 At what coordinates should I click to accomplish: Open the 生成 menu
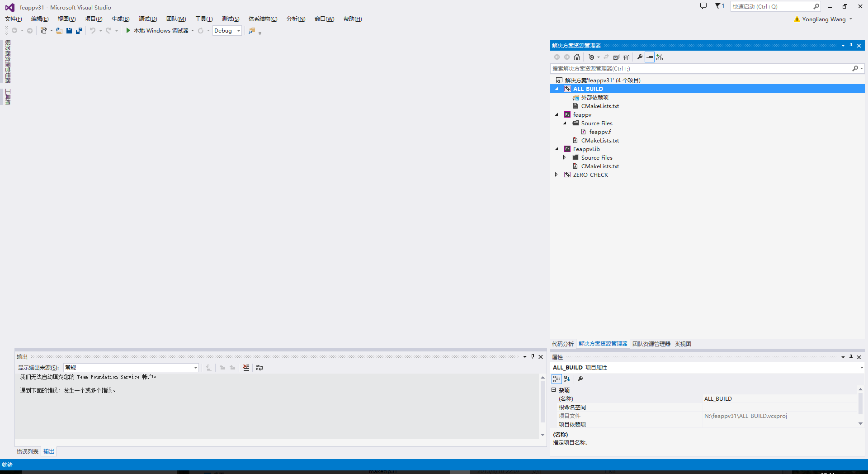coord(120,19)
